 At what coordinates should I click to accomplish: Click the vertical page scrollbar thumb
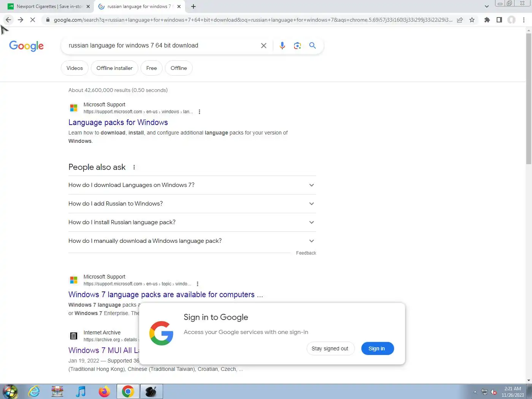tap(529, 99)
